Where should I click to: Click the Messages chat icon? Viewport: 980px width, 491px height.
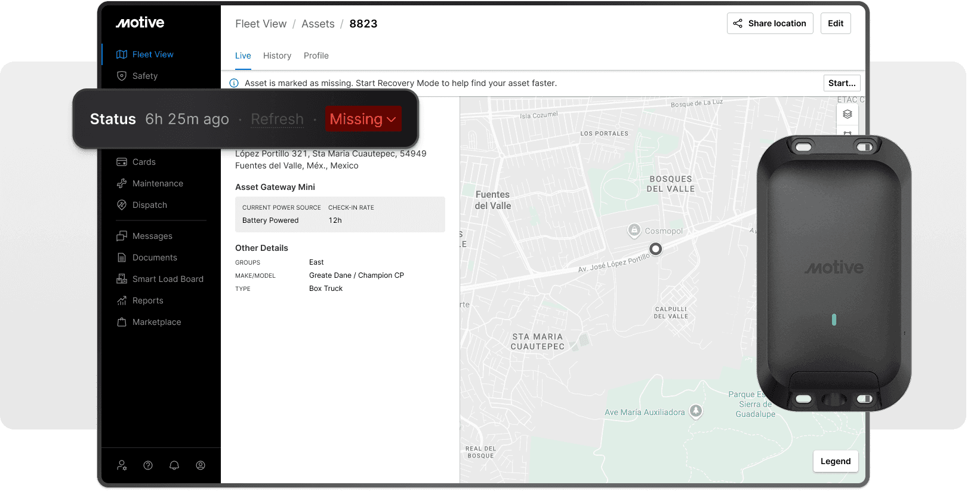pyautogui.click(x=122, y=236)
